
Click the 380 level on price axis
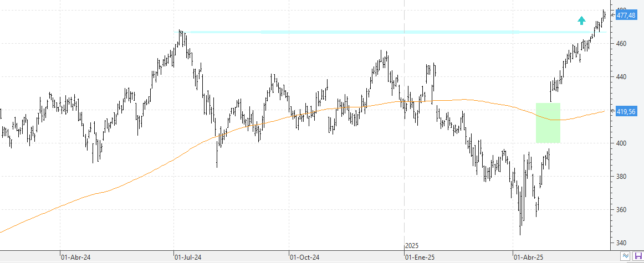621,177
